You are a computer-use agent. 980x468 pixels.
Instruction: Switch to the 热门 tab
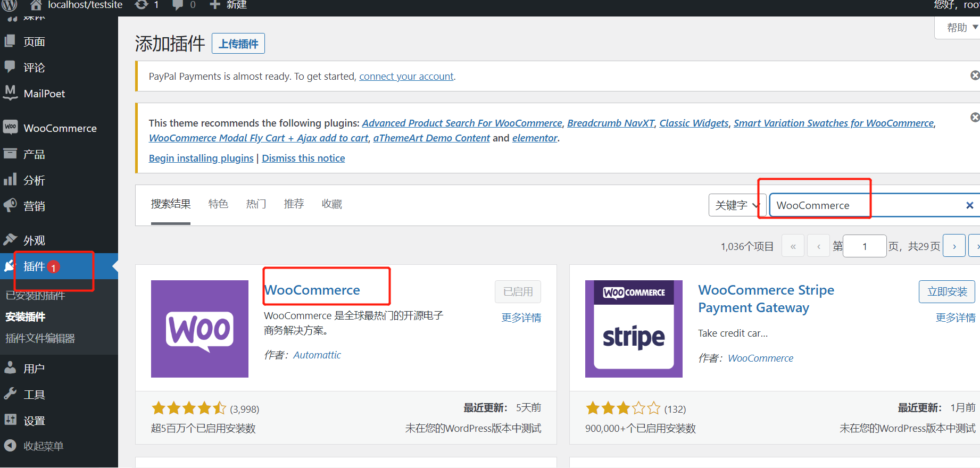256,204
